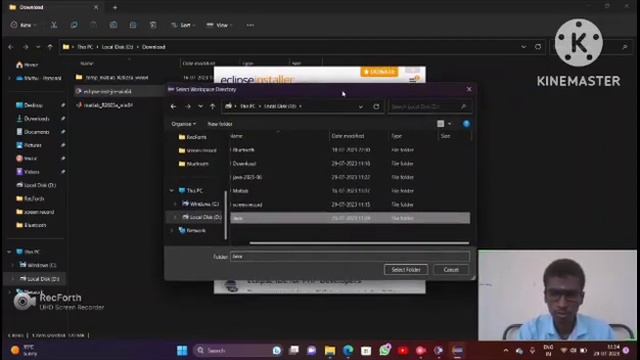Click Forward arrow in Select Workspace Directory dialog
This screenshot has height=360, width=640.
[x=188, y=106]
